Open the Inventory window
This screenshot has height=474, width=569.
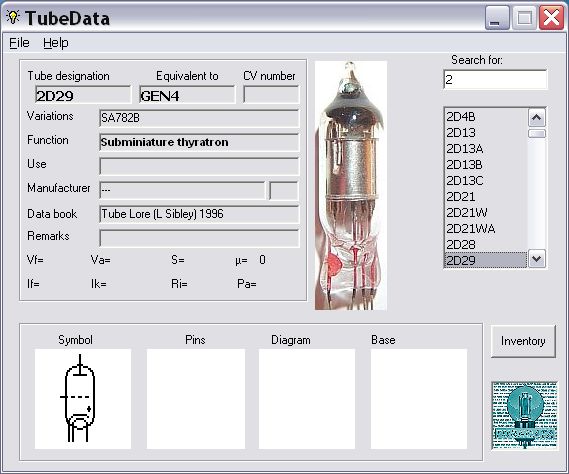click(523, 341)
